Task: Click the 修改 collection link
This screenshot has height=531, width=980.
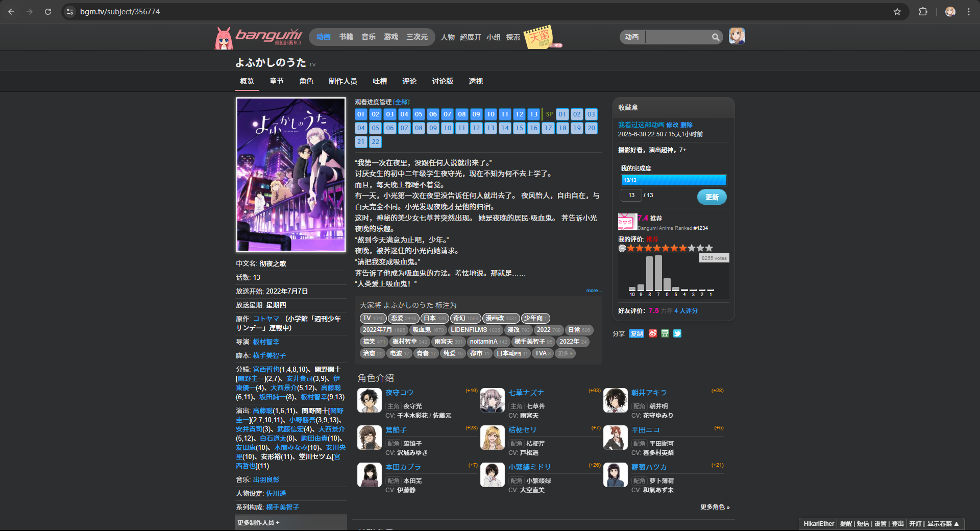Action: (x=672, y=125)
